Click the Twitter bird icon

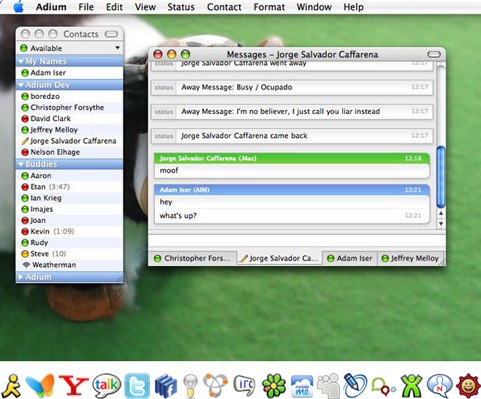tap(137, 386)
